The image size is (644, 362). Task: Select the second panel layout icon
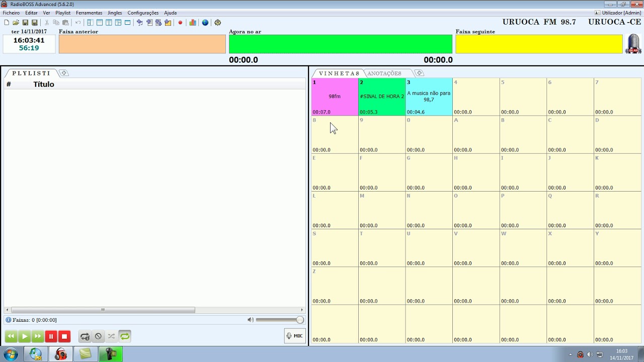(100, 23)
